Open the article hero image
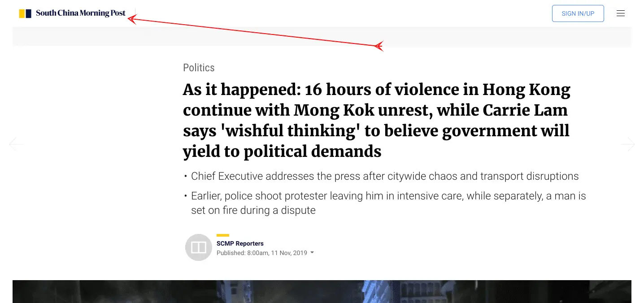 [322, 291]
